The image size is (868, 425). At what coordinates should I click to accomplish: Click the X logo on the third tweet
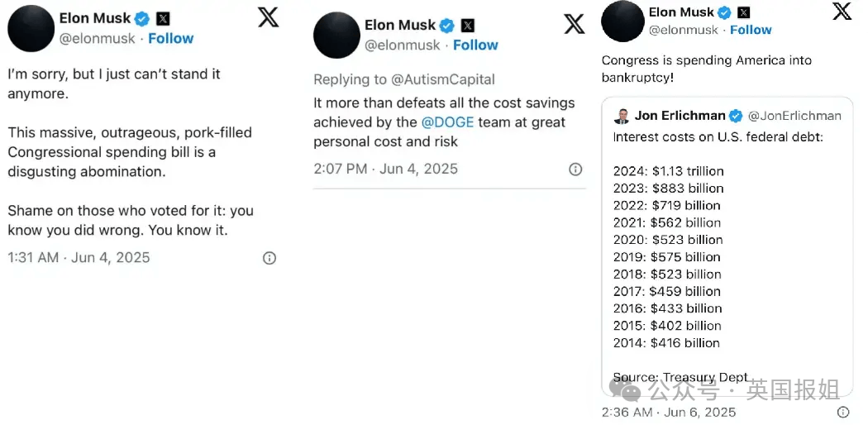(x=842, y=11)
